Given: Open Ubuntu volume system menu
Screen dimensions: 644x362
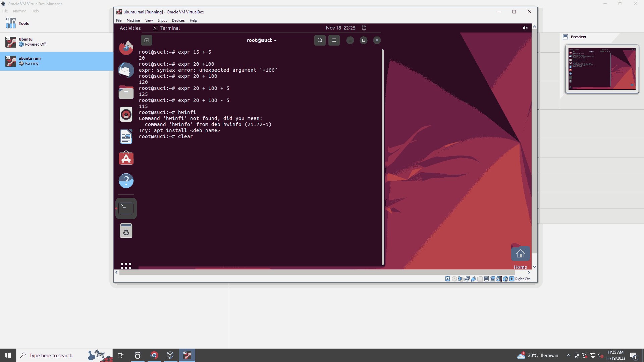Looking at the screenshot, I should click(525, 28).
